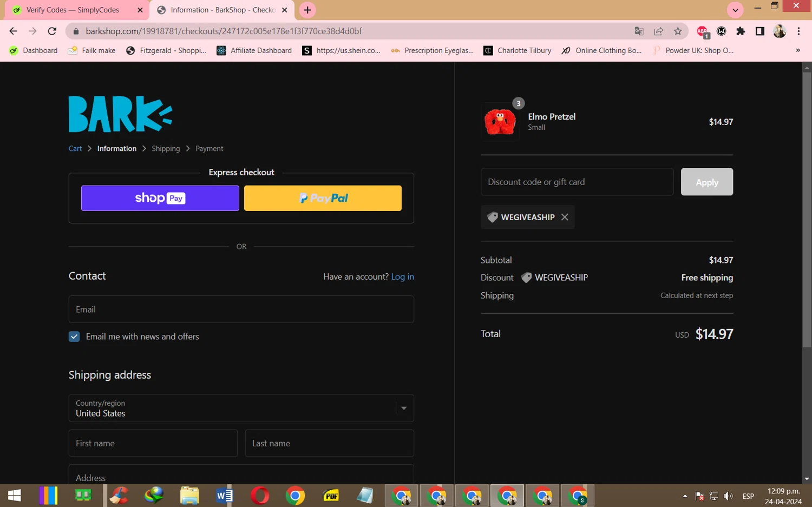Reload the checkout page
The width and height of the screenshot is (812, 507).
[52, 31]
